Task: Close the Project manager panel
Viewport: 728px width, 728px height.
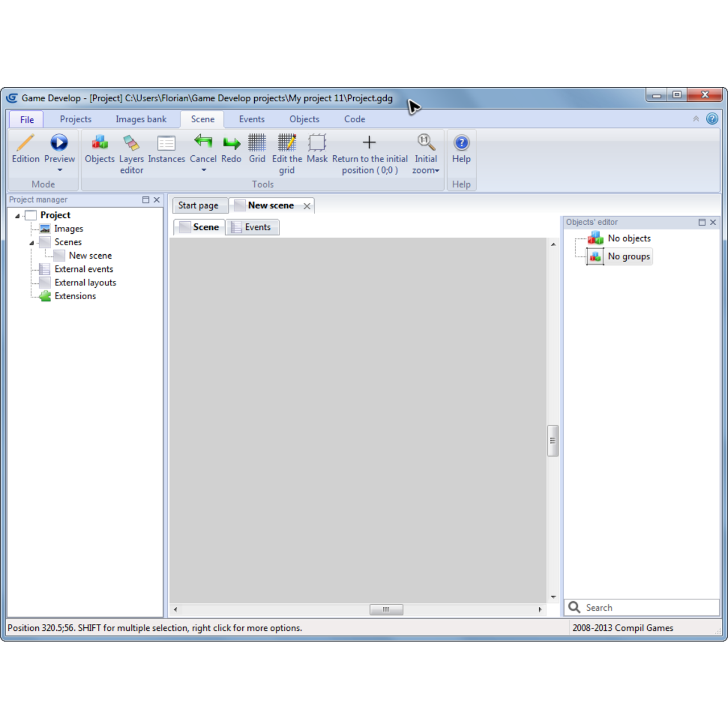Action: (156, 200)
